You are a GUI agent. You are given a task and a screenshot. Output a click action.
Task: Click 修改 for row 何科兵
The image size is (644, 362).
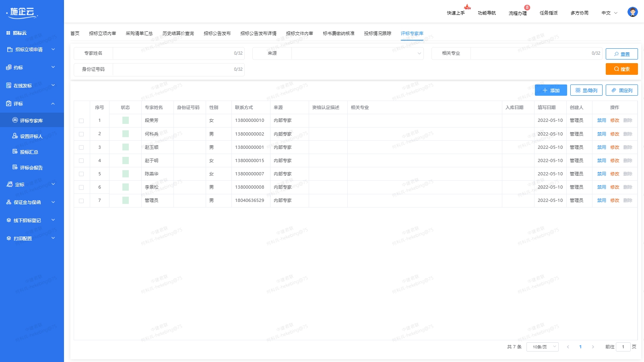tap(615, 134)
